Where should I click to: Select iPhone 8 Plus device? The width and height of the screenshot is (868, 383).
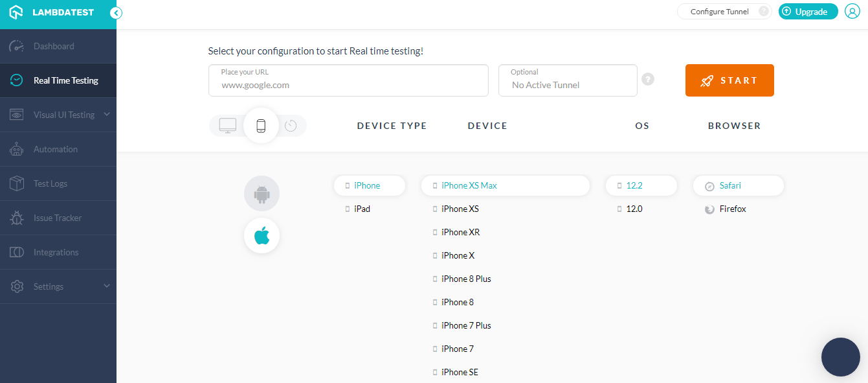[465, 278]
